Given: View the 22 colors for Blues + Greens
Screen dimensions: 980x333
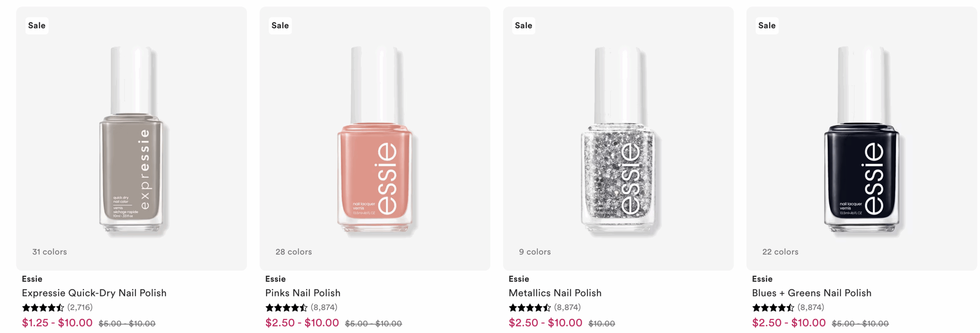Looking at the screenshot, I should point(780,252).
